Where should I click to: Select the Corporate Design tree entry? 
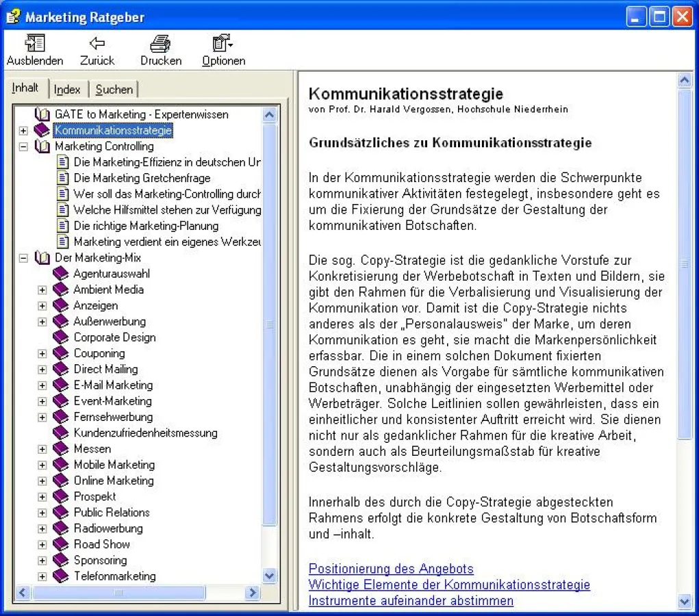[x=114, y=337]
